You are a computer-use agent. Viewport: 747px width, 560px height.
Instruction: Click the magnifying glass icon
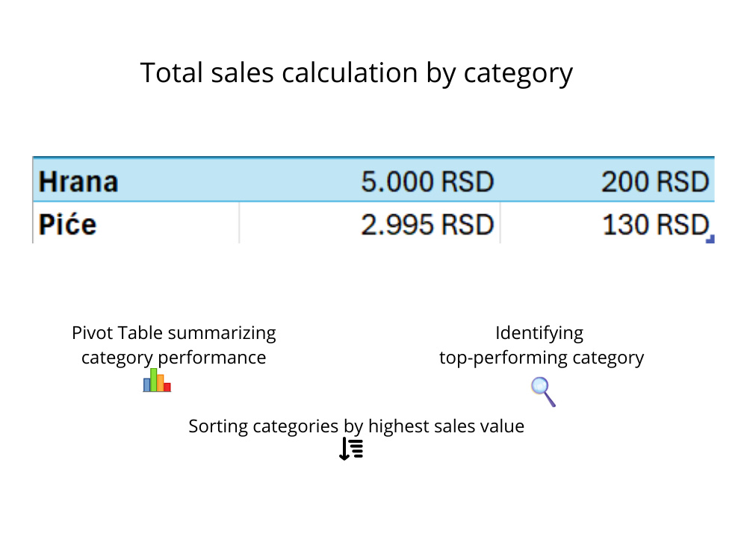pos(543,392)
